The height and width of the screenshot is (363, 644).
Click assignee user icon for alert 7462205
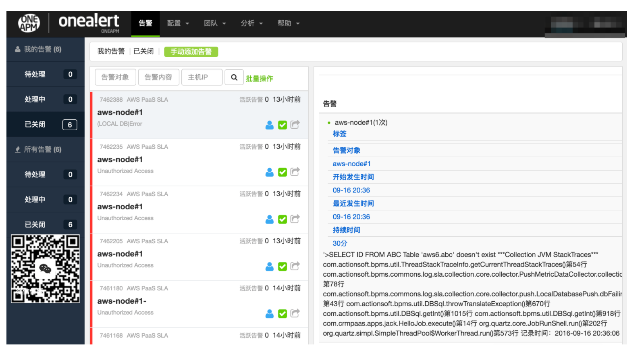(x=270, y=267)
